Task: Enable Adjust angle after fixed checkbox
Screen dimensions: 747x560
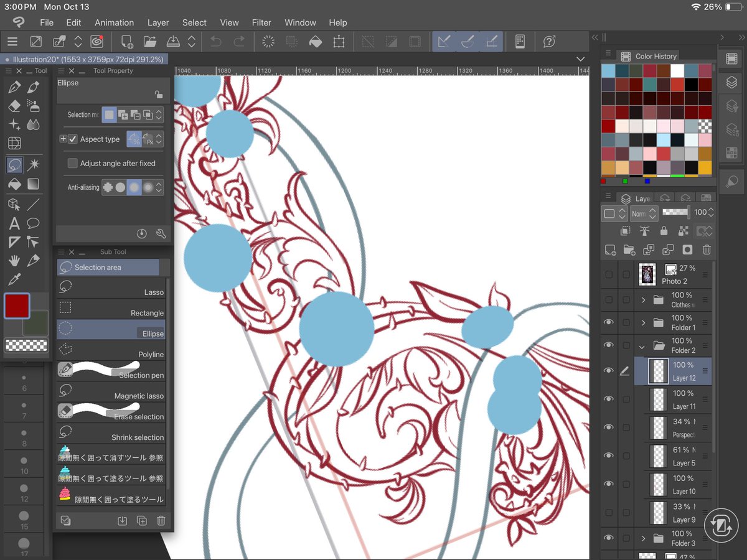Action: tap(73, 163)
